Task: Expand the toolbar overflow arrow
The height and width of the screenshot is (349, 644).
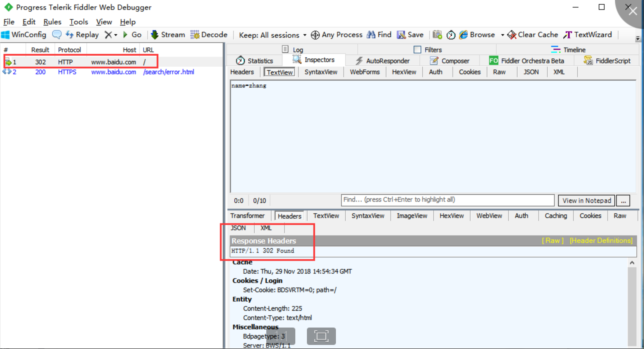Action: point(638,38)
